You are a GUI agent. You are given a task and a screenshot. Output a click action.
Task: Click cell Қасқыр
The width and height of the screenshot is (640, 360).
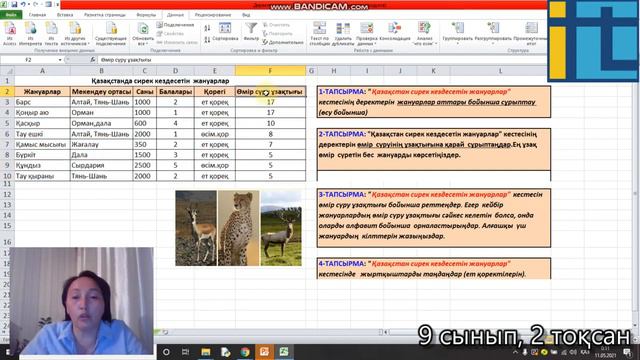(x=42, y=123)
